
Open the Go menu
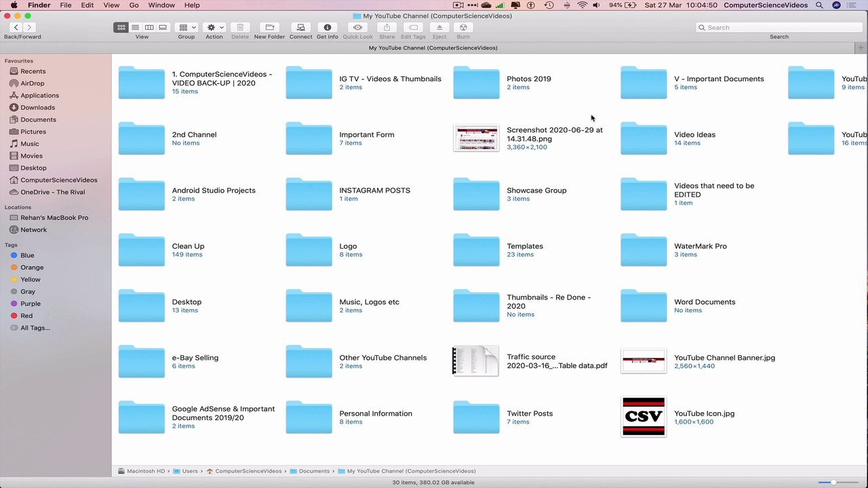tap(134, 5)
